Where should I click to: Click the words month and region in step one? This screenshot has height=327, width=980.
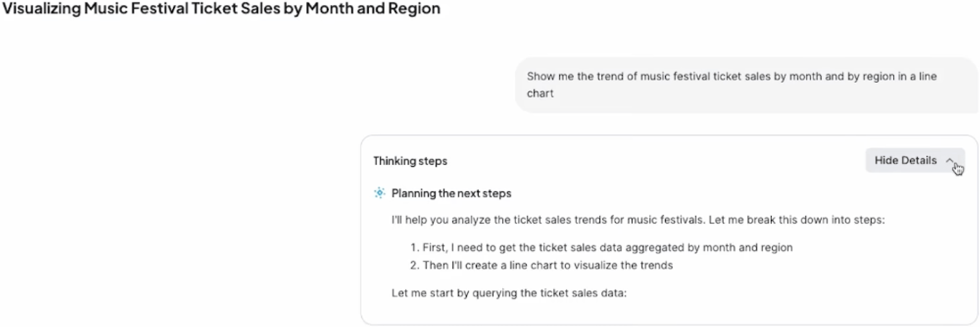748,247
